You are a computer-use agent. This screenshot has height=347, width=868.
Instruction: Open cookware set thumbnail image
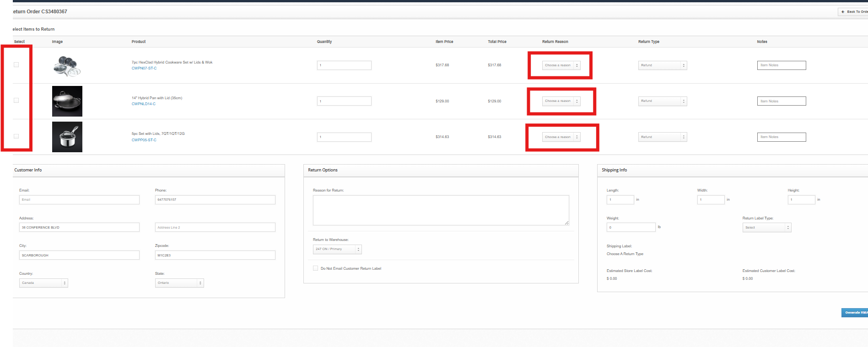(x=67, y=66)
